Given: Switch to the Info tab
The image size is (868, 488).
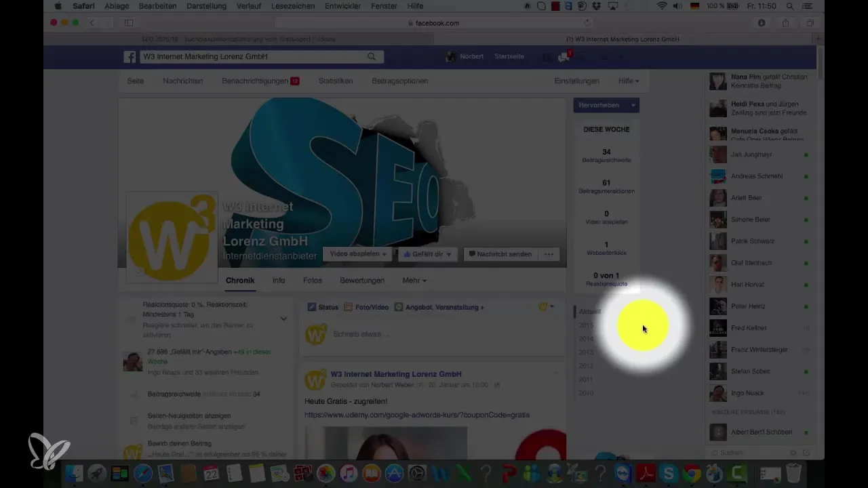Looking at the screenshot, I should tap(279, 280).
